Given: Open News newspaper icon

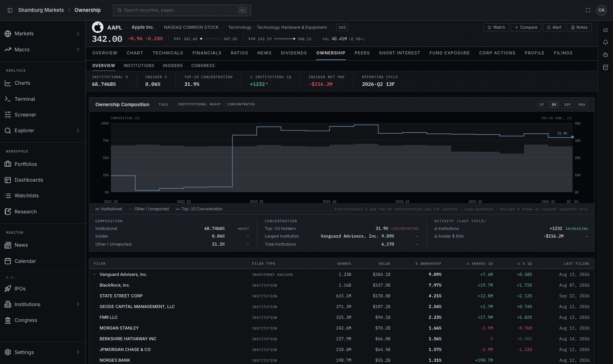Looking at the screenshot, I should 8,245.
